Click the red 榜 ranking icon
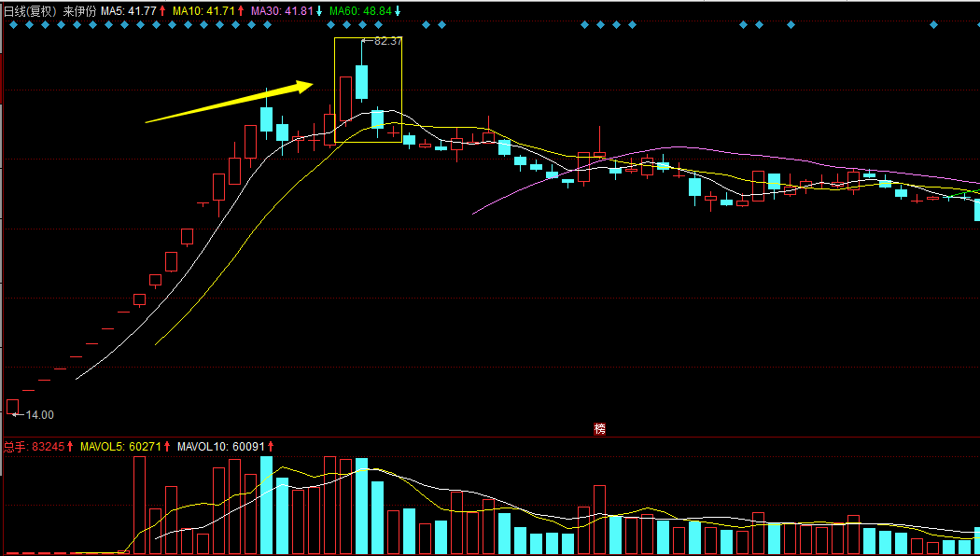980x556 pixels. click(599, 429)
